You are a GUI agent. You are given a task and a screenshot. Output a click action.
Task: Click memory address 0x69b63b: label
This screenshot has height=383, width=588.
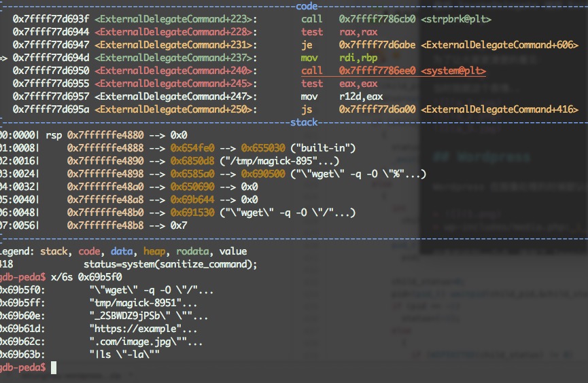[22, 354]
